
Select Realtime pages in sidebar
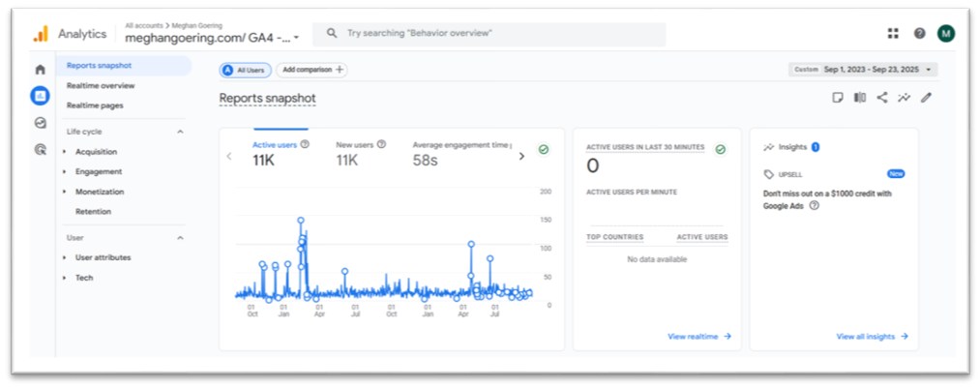click(x=95, y=105)
